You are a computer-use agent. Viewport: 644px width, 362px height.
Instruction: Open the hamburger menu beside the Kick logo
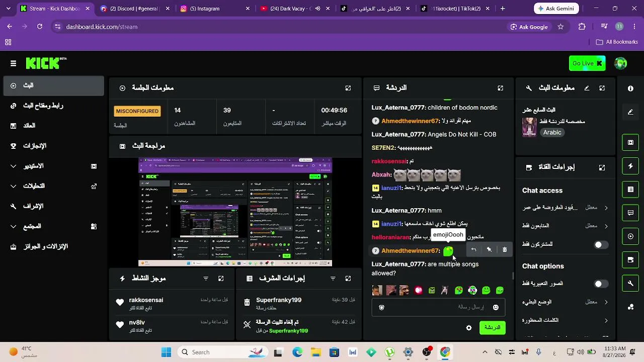pos(13,63)
